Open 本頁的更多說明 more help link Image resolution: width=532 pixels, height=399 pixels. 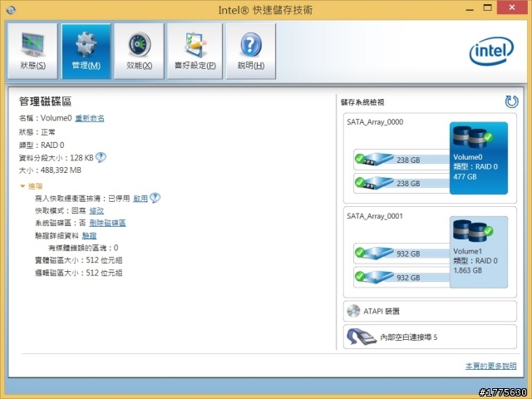click(491, 366)
